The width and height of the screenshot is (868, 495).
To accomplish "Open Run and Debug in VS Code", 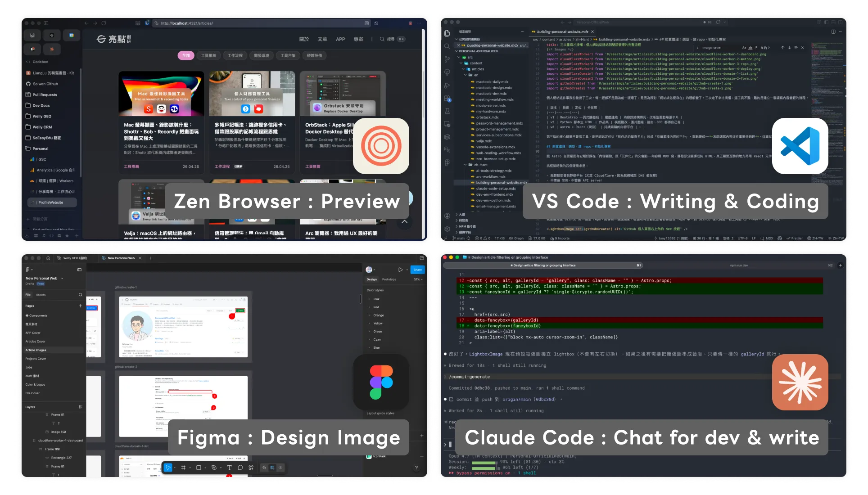I will (447, 85).
